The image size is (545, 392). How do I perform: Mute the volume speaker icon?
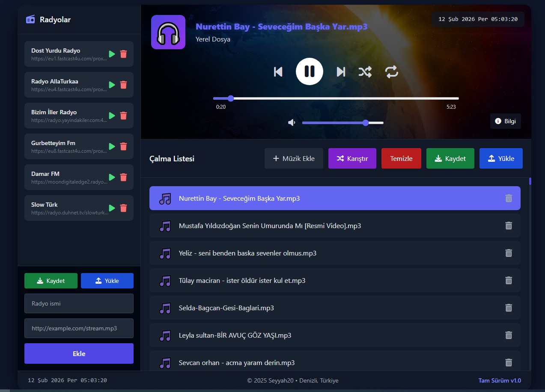tap(292, 123)
